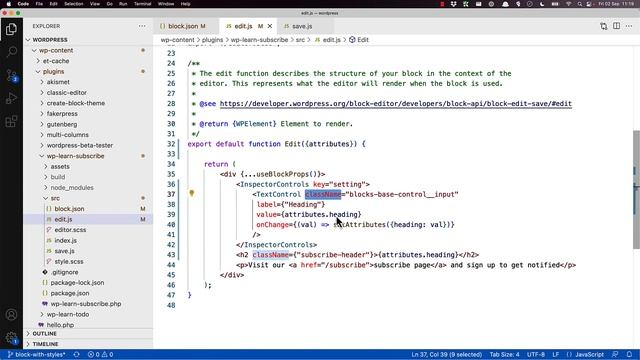Open the Manage gear icon

(11, 338)
